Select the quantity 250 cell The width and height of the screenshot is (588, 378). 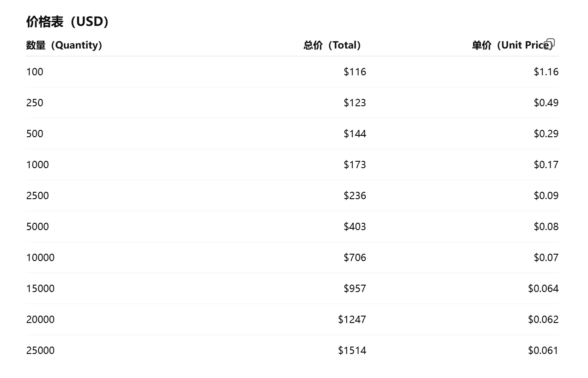click(35, 103)
